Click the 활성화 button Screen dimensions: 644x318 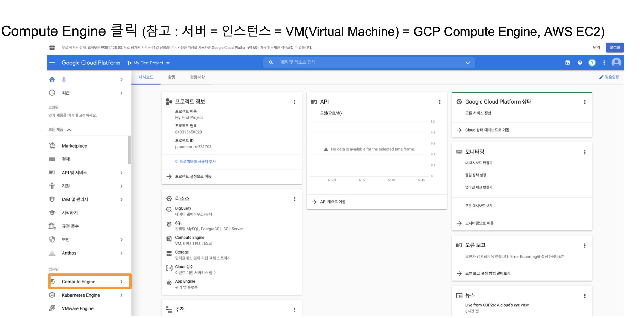[x=614, y=48]
